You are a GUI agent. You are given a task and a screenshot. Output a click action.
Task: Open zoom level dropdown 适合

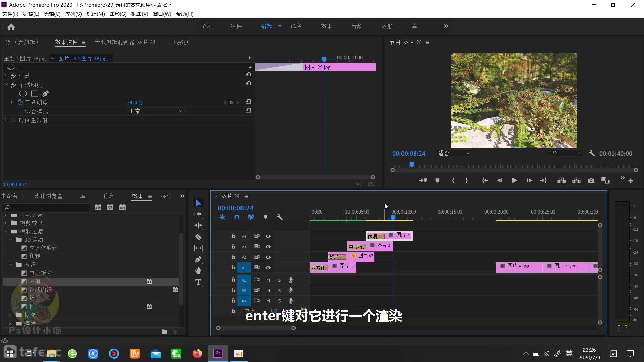pyautogui.click(x=454, y=153)
